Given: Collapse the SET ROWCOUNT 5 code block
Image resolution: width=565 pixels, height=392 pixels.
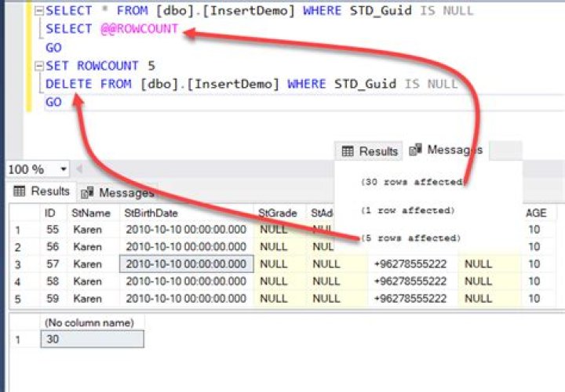Looking at the screenshot, I should [39, 67].
